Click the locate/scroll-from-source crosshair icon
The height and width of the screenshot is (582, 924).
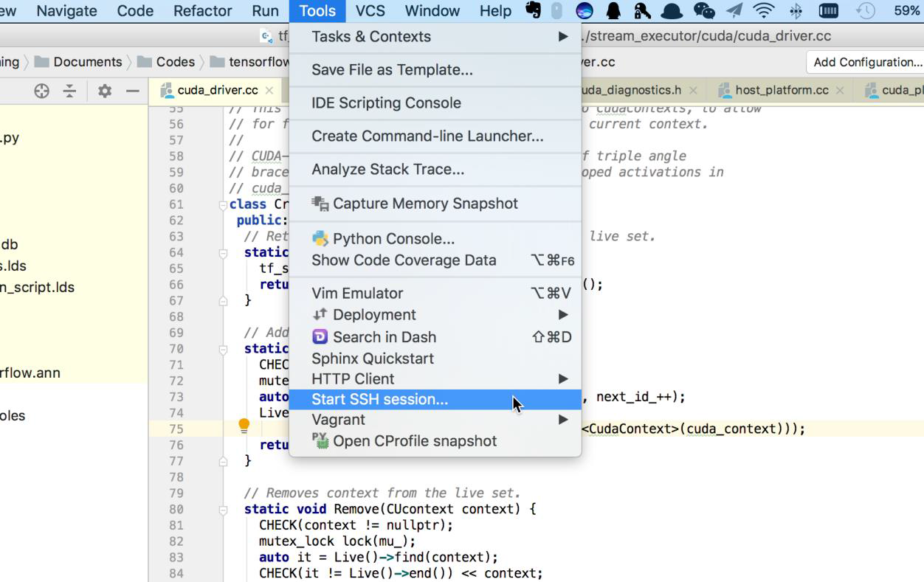click(42, 91)
